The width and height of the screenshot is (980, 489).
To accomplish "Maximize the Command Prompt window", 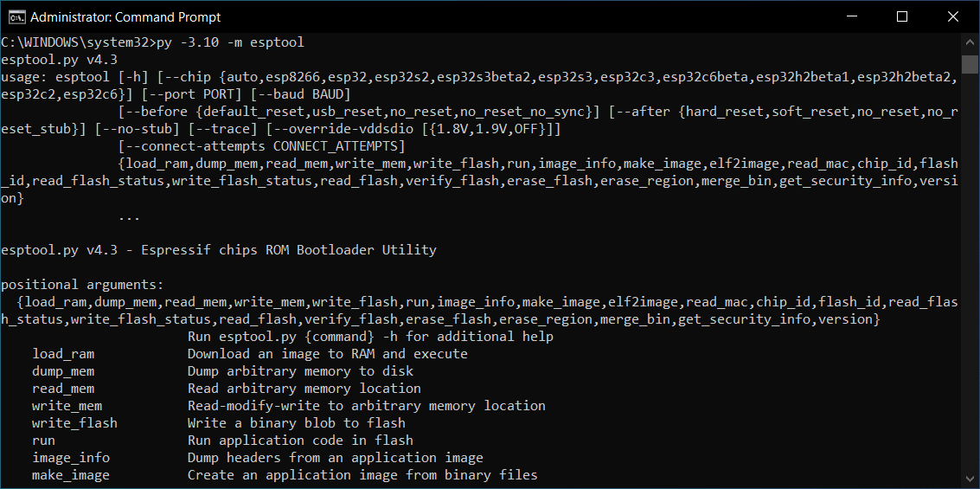I will pyautogui.click(x=902, y=16).
